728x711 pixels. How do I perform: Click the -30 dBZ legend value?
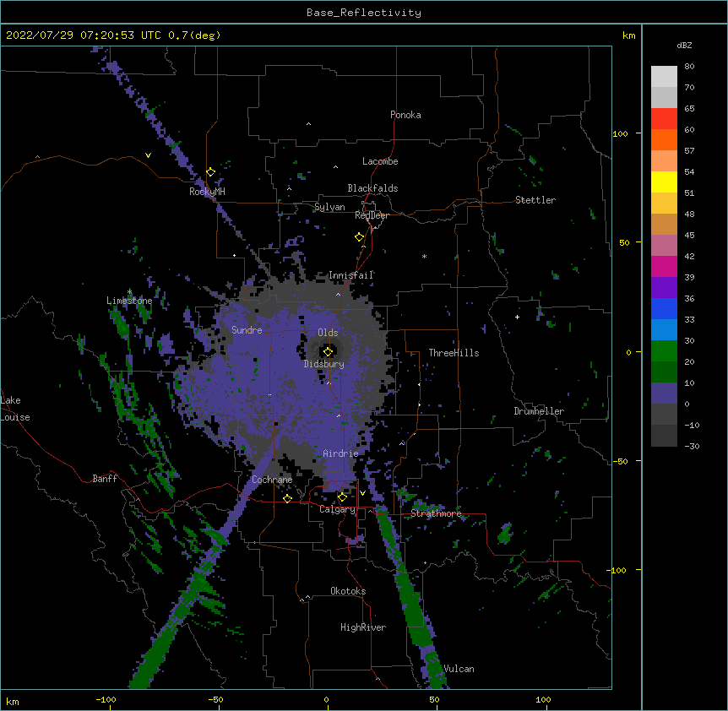click(x=692, y=447)
